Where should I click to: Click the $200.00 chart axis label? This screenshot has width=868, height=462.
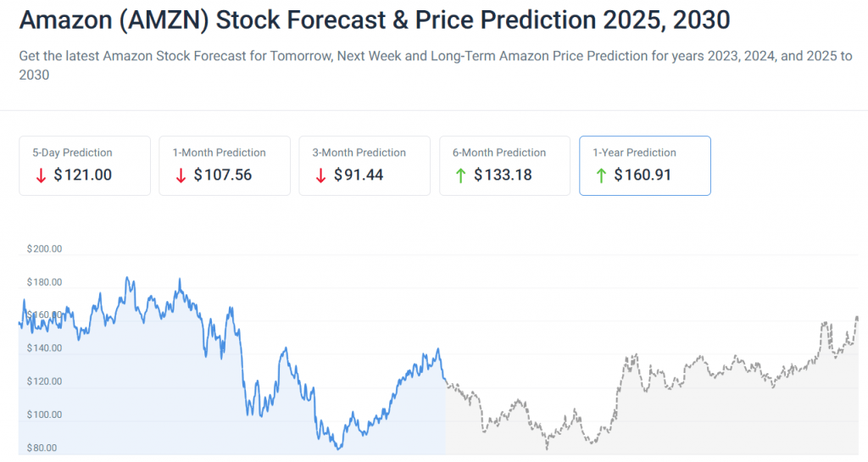[45, 249]
